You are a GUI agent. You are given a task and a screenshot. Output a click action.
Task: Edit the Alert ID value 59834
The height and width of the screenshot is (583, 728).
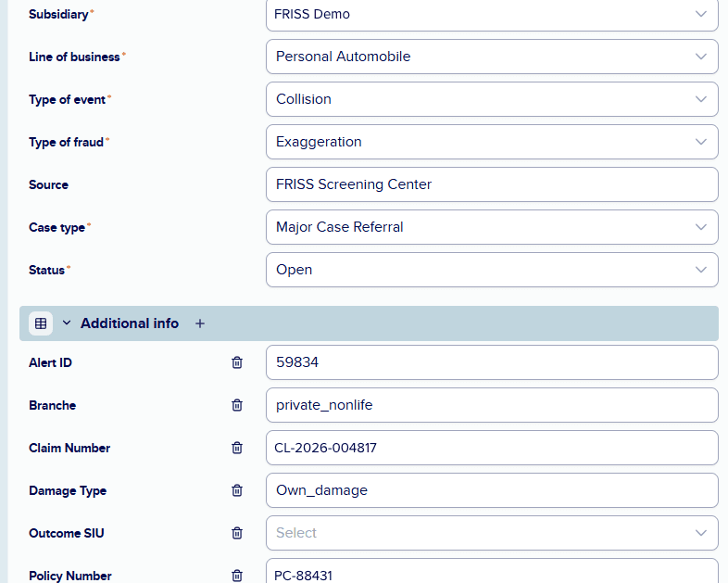click(492, 362)
